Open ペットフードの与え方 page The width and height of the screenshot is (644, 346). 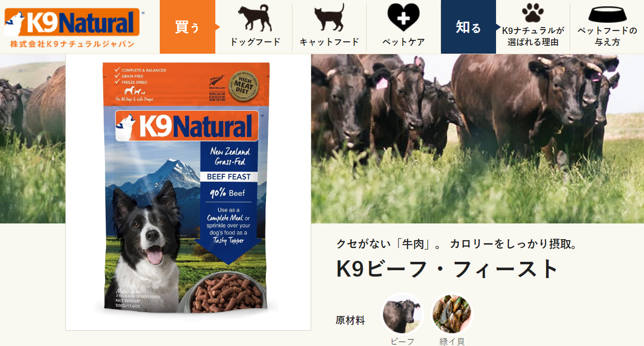coord(607,36)
